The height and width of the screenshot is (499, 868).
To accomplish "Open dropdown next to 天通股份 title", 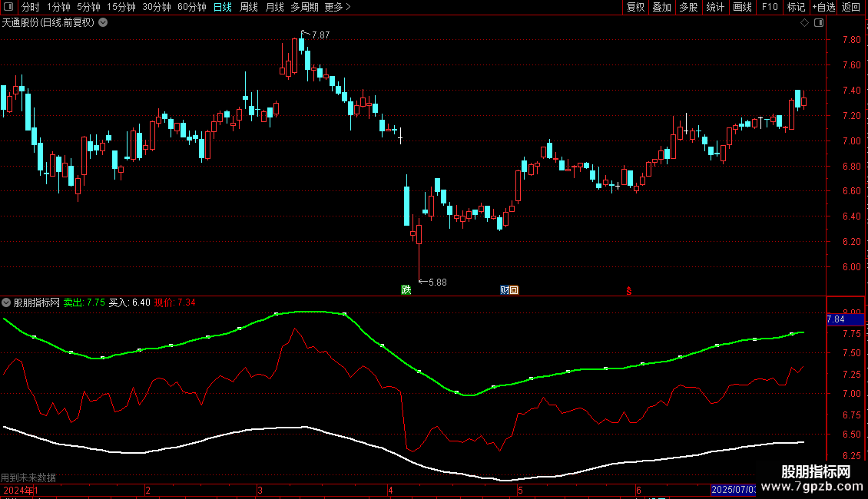I will pos(103,23).
